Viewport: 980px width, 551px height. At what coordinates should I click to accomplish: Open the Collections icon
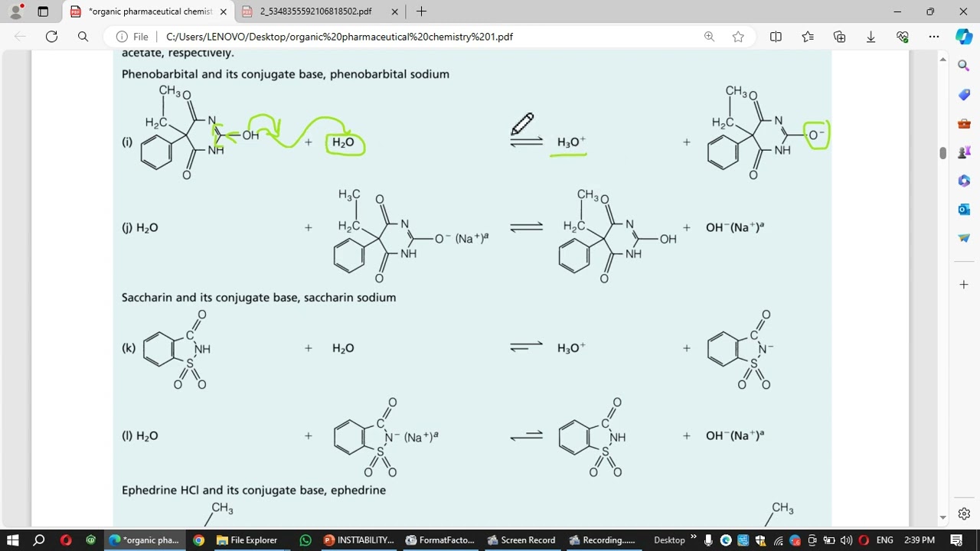click(x=839, y=36)
